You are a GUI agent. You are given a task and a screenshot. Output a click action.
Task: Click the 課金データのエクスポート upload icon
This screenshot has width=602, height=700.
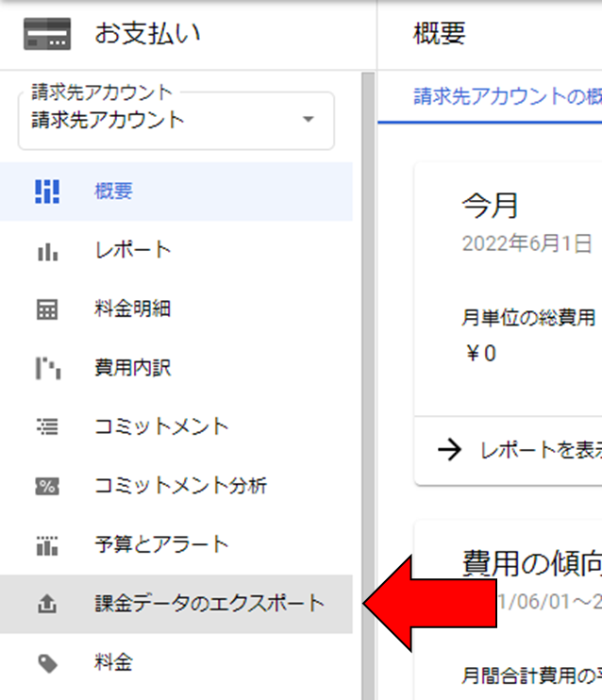[x=47, y=604]
